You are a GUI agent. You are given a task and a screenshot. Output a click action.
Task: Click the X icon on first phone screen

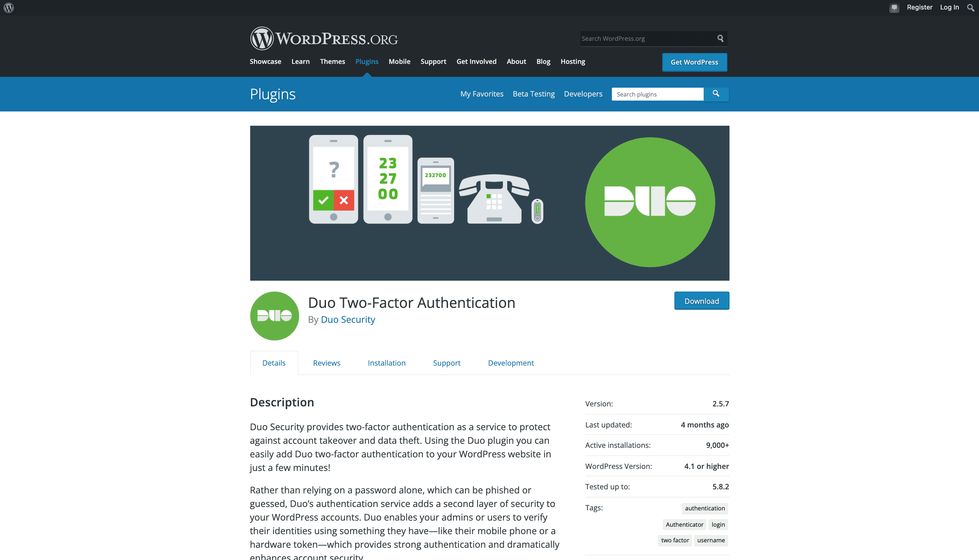point(344,200)
